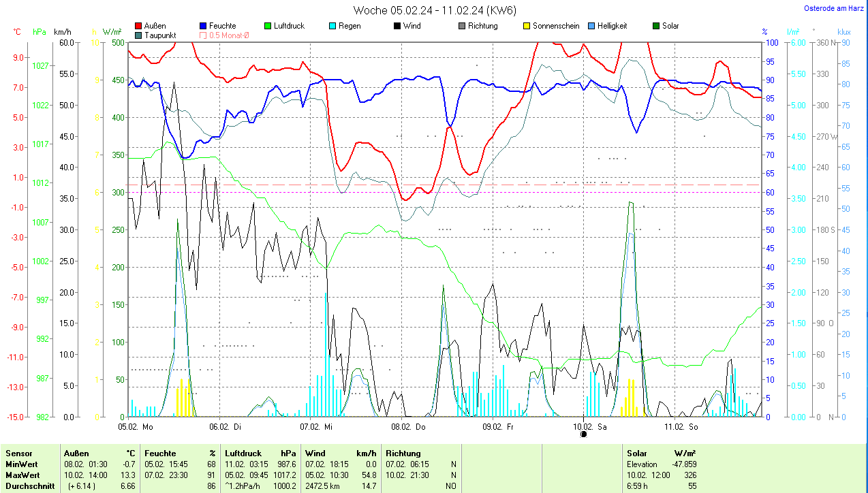
Task: Click the green Luftdruck legend square
Action: pyautogui.click(x=268, y=26)
